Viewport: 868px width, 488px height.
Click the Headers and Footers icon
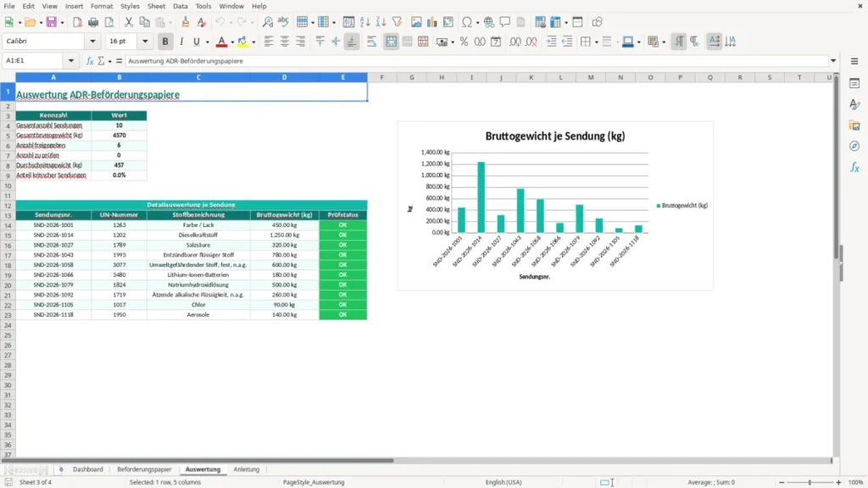[x=521, y=22]
